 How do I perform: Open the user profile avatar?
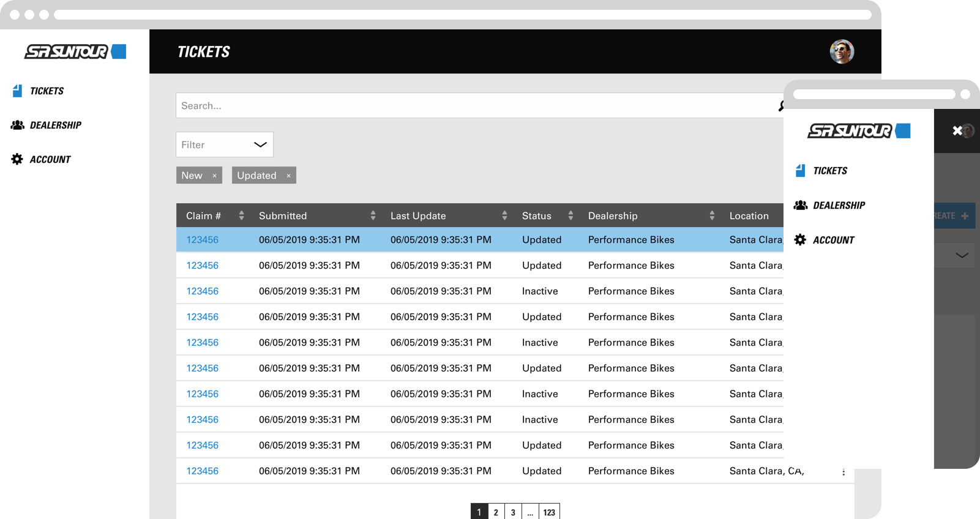tap(842, 51)
